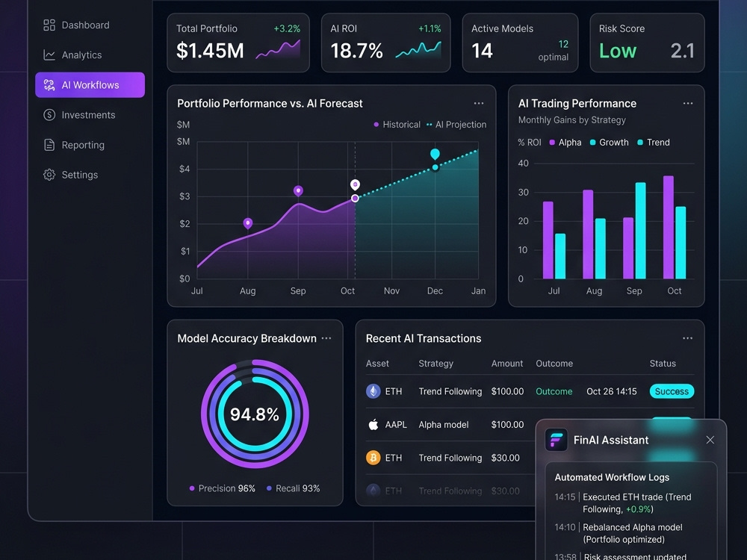Click the AI ROI card
This screenshot has width=747, height=560.
(x=386, y=43)
